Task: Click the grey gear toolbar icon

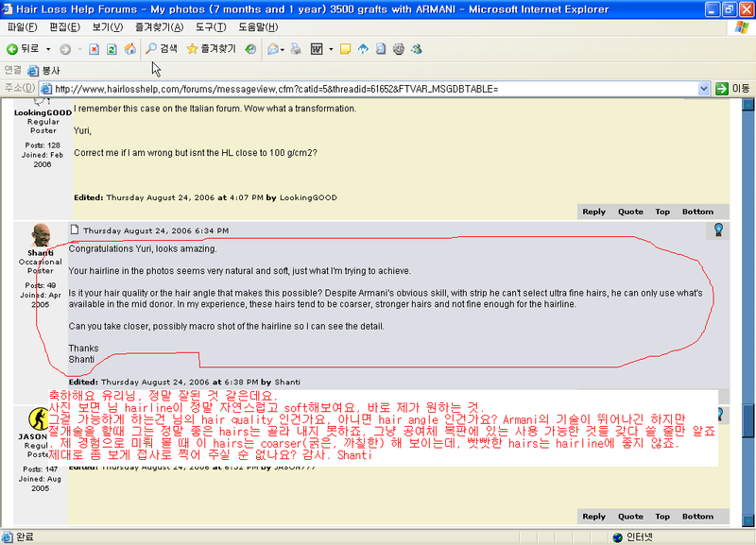Action: 398,49
